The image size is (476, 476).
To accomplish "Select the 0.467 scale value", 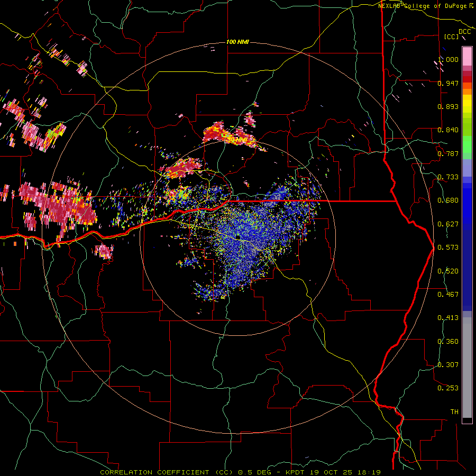I will pyautogui.click(x=448, y=295).
